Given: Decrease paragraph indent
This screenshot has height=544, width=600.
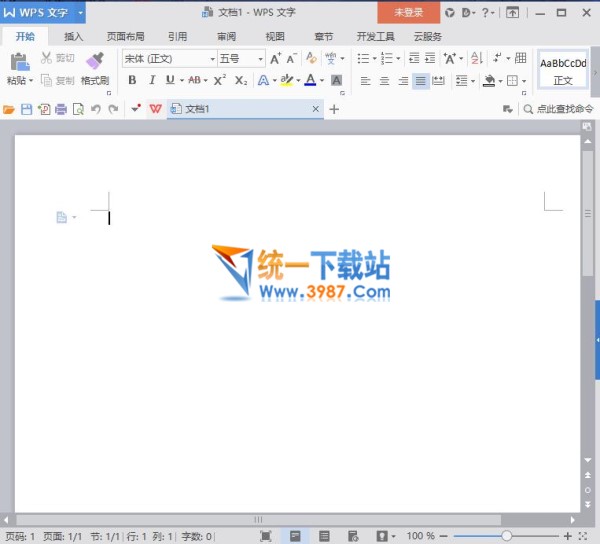Looking at the screenshot, I should pos(414,58).
